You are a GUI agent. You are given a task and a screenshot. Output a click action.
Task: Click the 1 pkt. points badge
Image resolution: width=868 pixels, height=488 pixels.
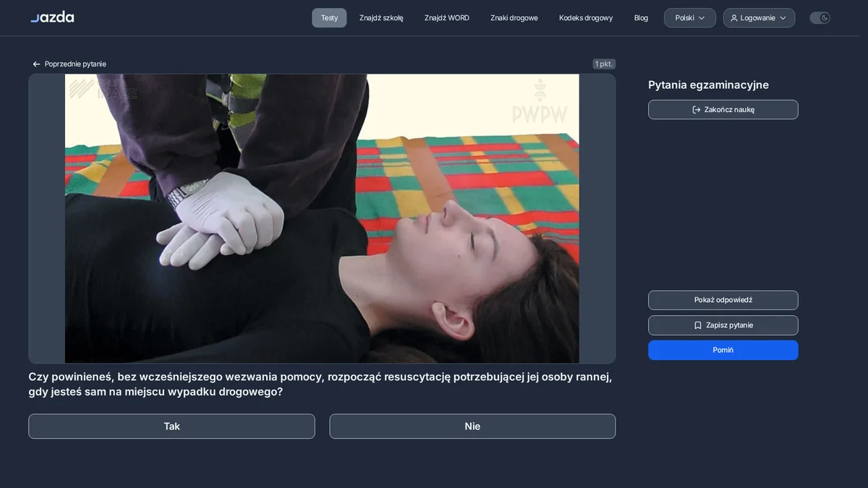click(x=604, y=64)
